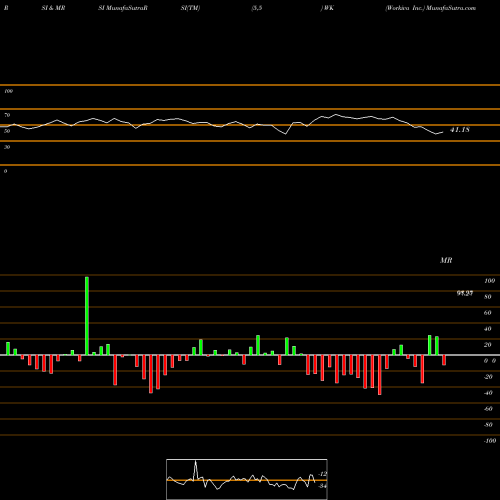Image resolution: width=500 pixels, height=500 pixels.
Task: Click the RSI value label 41.18
Action: click(460, 130)
